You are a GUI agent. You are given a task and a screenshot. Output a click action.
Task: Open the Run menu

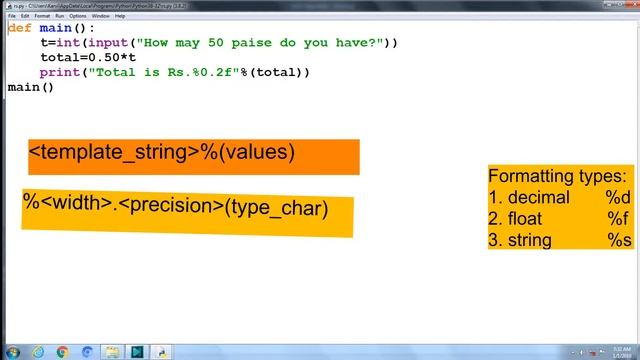coord(60,16)
